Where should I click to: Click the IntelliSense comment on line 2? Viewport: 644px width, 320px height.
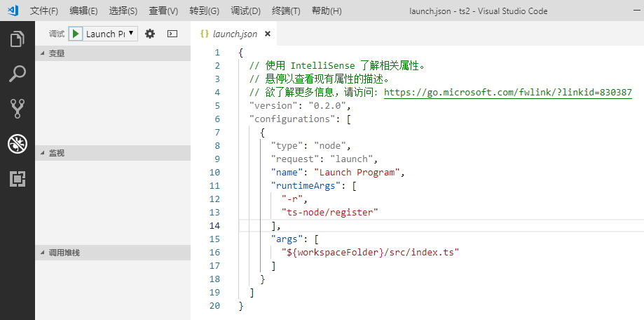coord(338,66)
